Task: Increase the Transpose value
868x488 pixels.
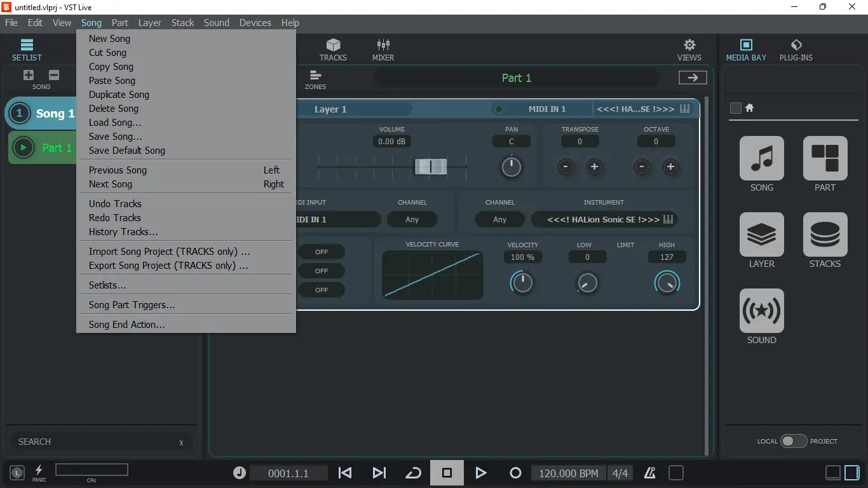Action: [594, 167]
